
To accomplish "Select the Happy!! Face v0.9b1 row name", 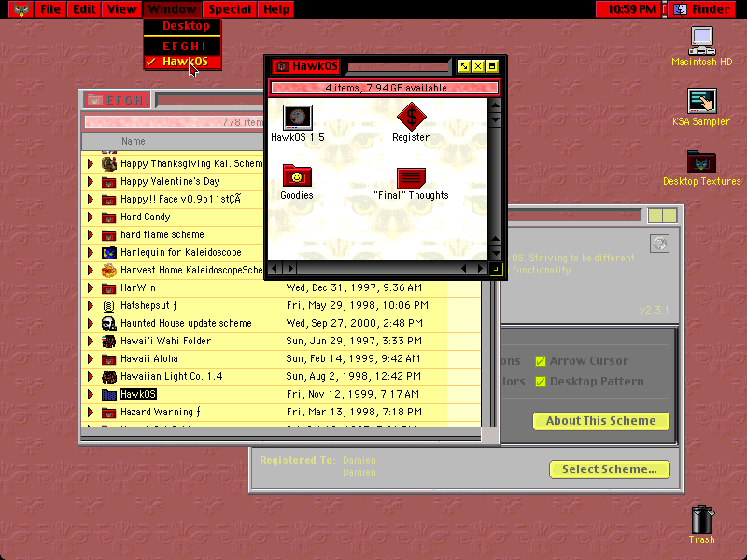I will click(x=180, y=200).
